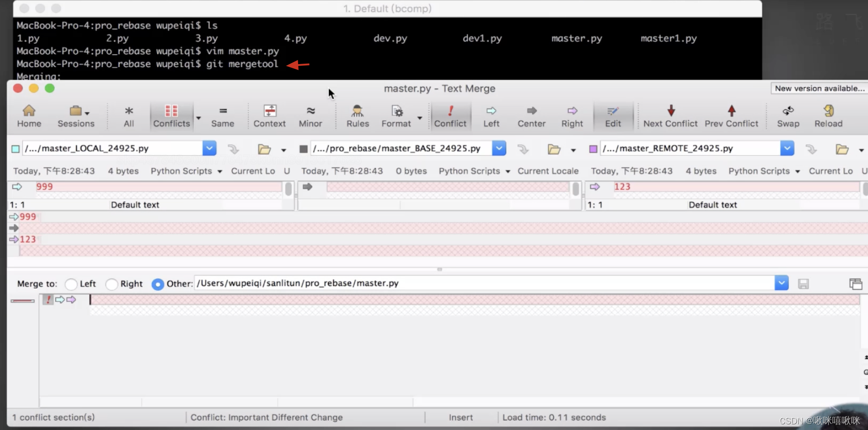Viewport: 868px width, 430px height.
Task: Expand the Format dropdown arrow
Action: (x=419, y=118)
